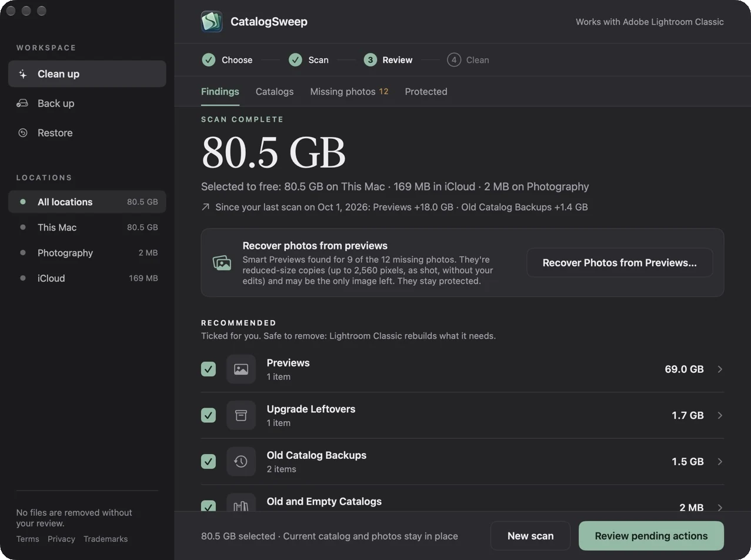Click the Missing photos 12 count badge

coord(383,91)
